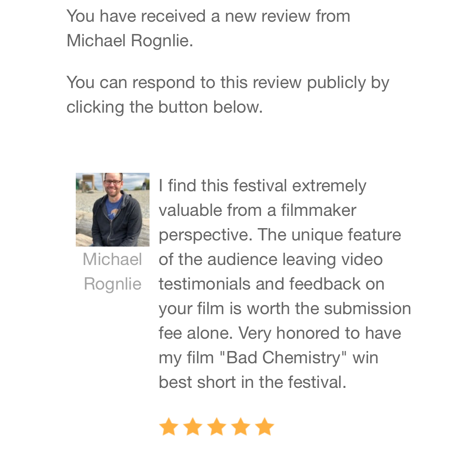Select the third star in the rating

[217, 427]
